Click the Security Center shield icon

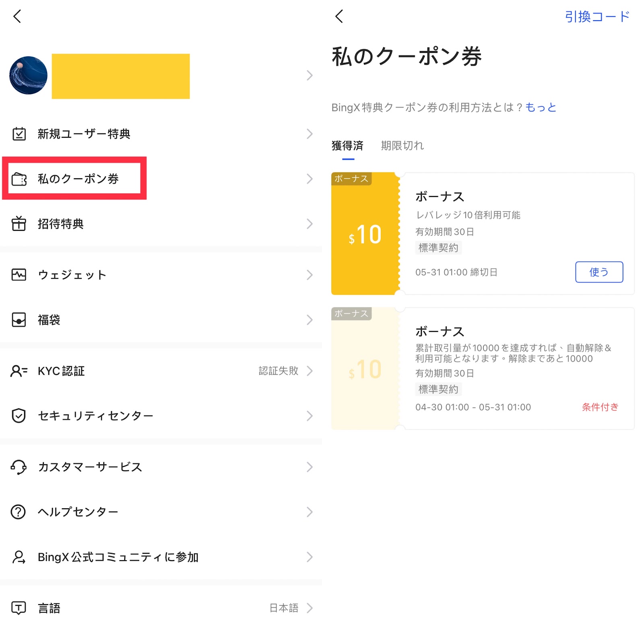[x=19, y=415]
